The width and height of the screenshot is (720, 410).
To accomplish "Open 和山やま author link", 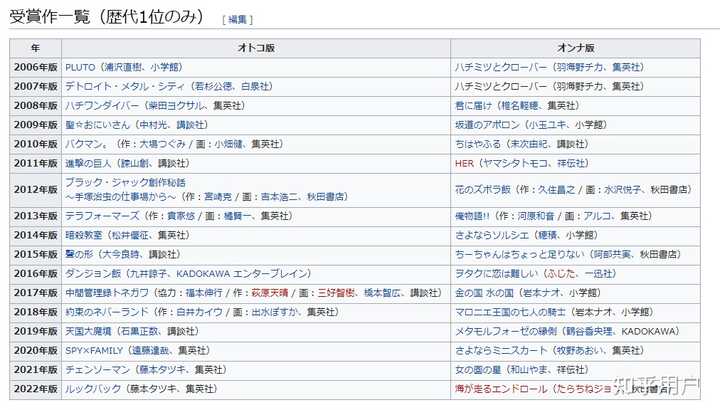I will 529,370.
